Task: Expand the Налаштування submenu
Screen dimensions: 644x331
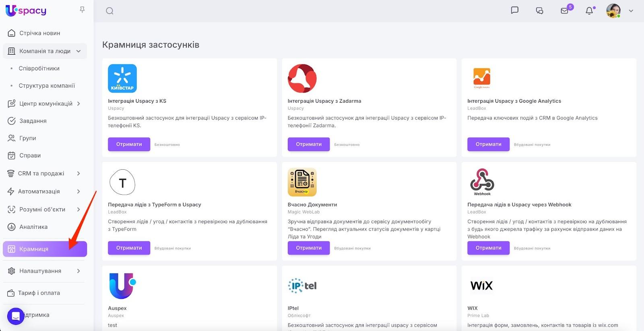Action: (78, 271)
